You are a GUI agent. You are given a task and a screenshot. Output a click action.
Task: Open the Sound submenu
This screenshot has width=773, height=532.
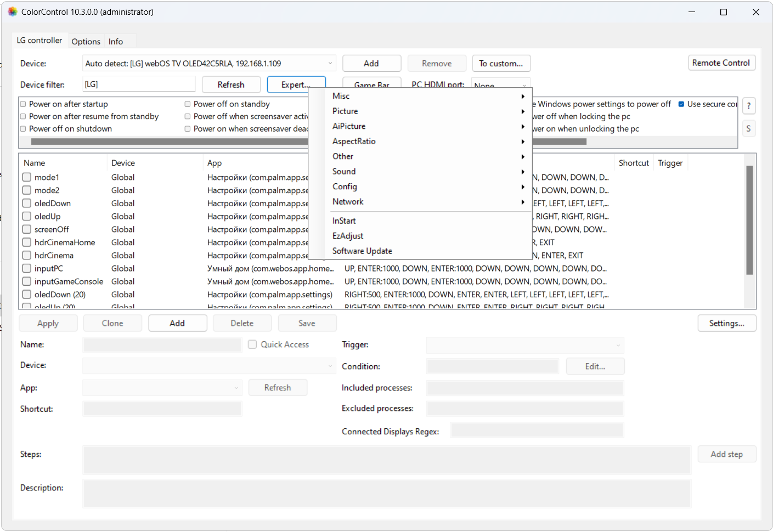pyautogui.click(x=343, y=172)
